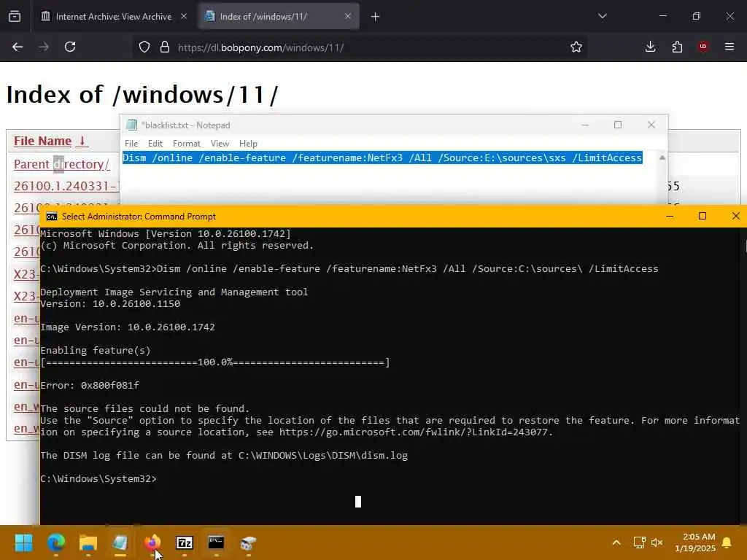This screenshot has height=560, width=747.
Task: Open Notepad View menu
Action: [220, 144]
